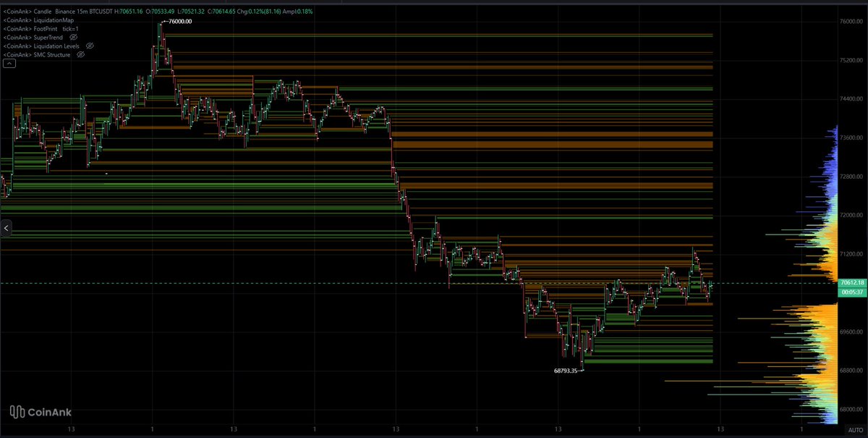Click the candle countdown timer 00:05:37
The image size is (868, 438).
tap(851, 292)
